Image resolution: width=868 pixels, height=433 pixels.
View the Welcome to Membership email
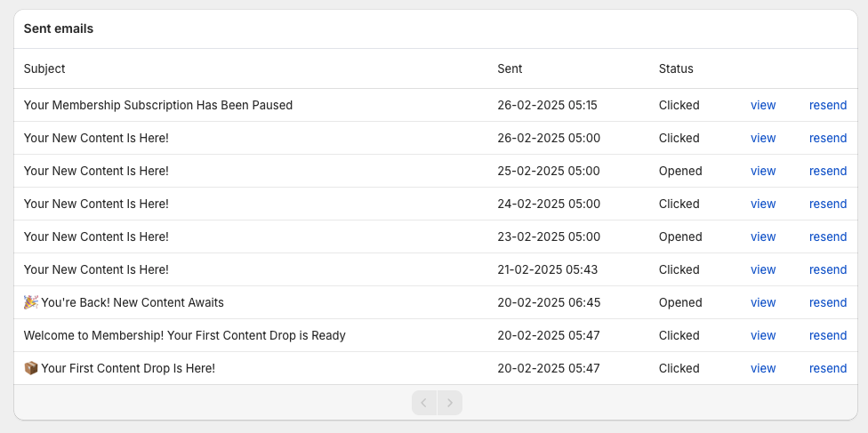[763, 335]
